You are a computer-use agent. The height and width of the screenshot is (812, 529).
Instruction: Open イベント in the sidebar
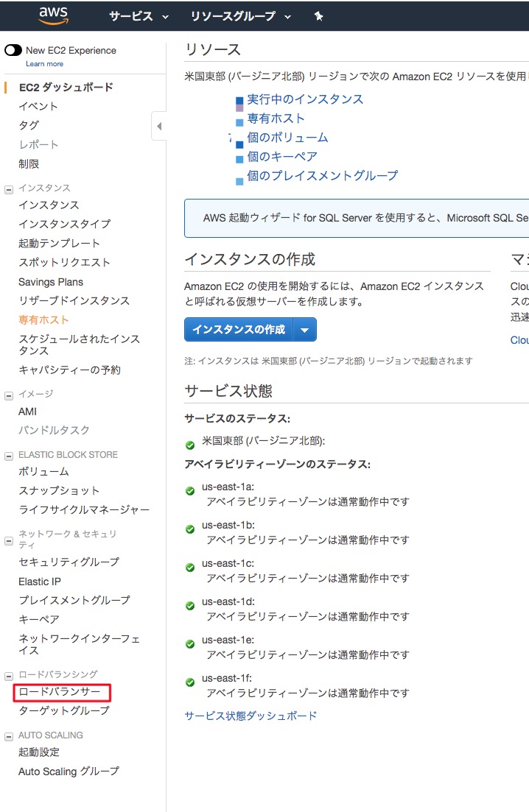[x=38, y=106]
